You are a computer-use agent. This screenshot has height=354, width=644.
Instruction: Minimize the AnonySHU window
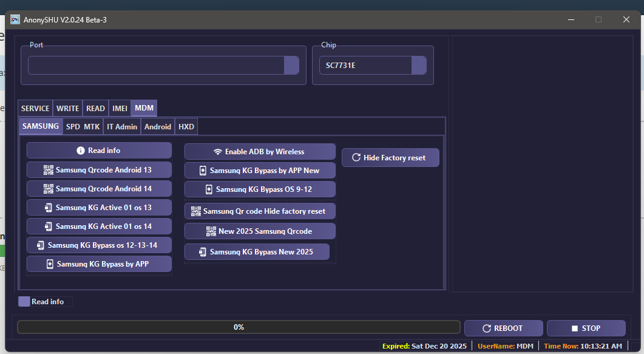tap(571, 19)
